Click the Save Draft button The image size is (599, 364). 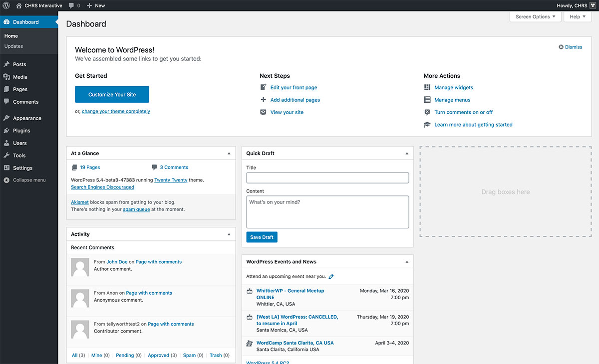[262, 237]
